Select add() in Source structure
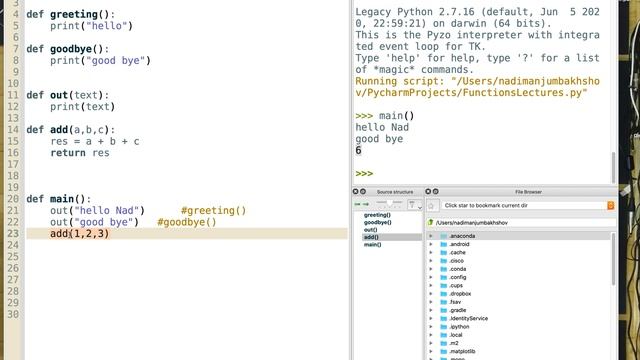Image resolution: width=640 pixels, height=360 pixels. click(371, 237)
